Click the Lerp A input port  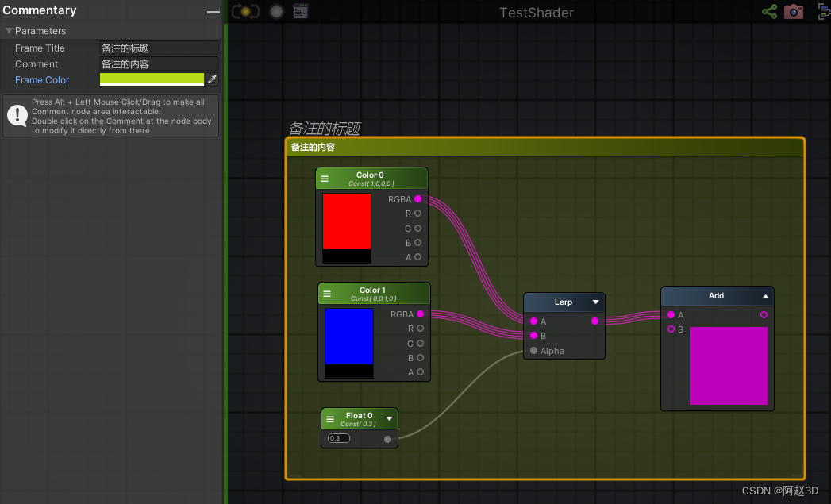click(533, 321)
